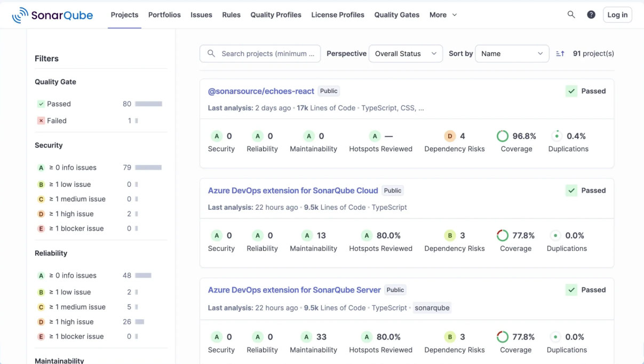
Task: Switch to the Quality Gates section
Action: pos(396,14)
